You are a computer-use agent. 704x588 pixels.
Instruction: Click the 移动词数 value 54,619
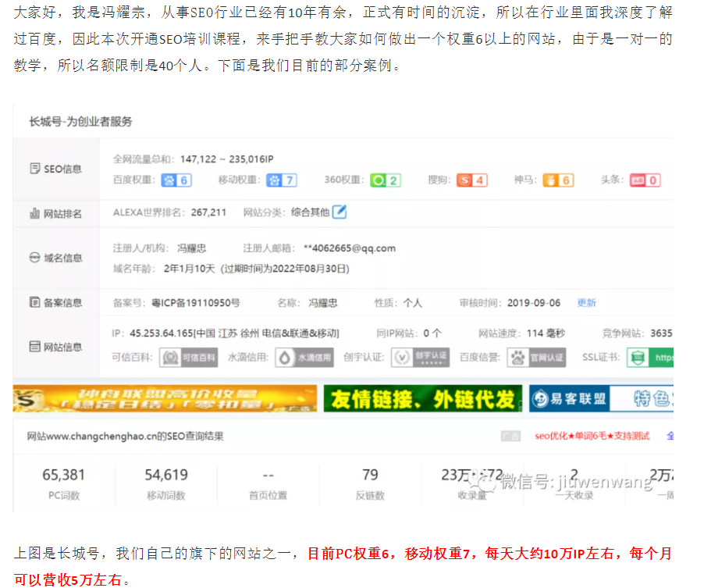pyautogui.click(x=166, y=475)
